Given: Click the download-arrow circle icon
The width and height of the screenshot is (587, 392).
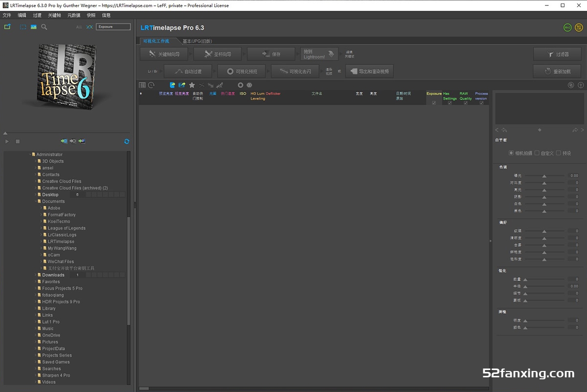Looking at the screenshot, I should point(581,85).
